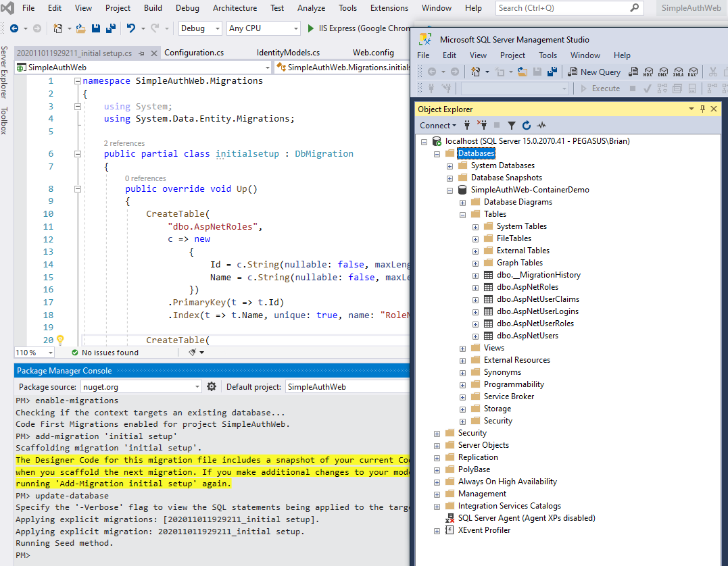This screenshot has height=566, width=728.
Task: Expand System Databases node
Action: click(450, 166)
